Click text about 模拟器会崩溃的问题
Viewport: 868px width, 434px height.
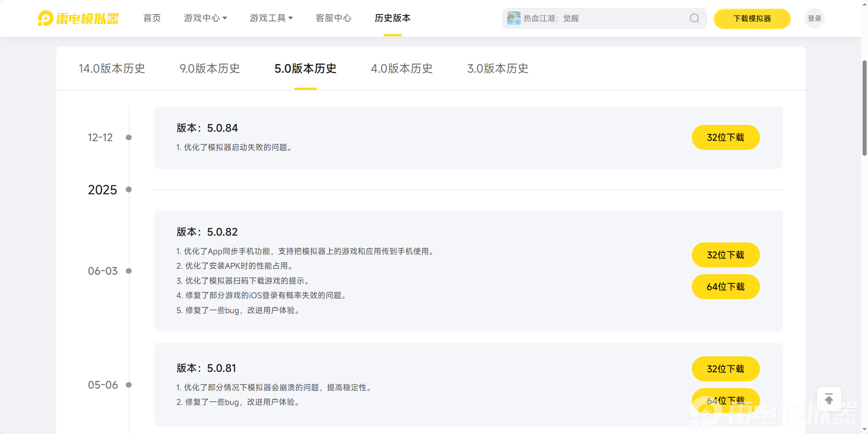pyautogui.click(x=275, y=388)
